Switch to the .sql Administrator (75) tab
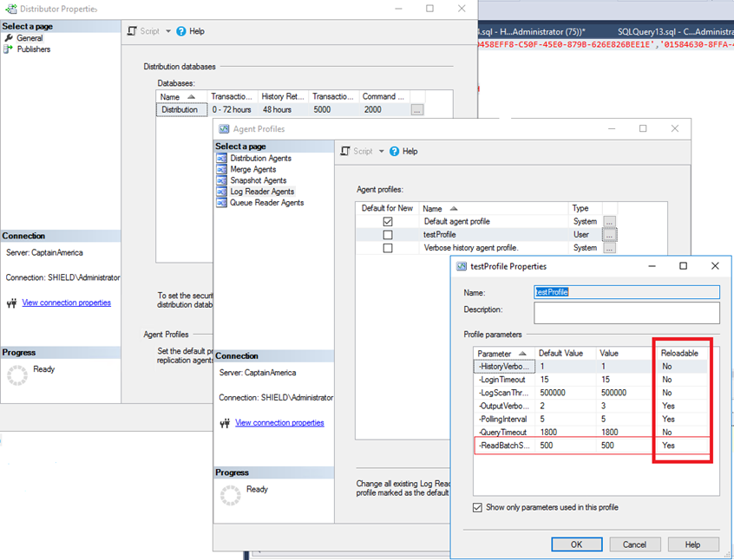Image resolution: width=734 pixels, height=560 pixels. [x=534, y=32]
